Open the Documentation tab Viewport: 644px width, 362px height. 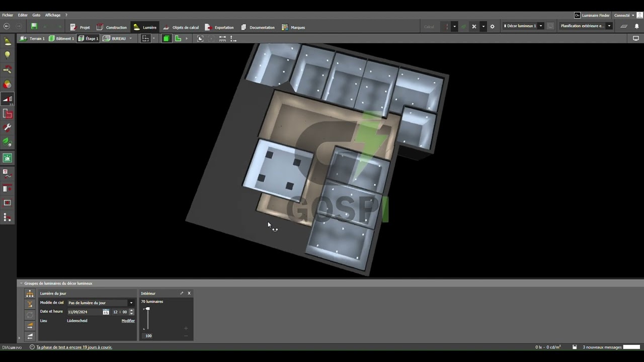point(258,27)
